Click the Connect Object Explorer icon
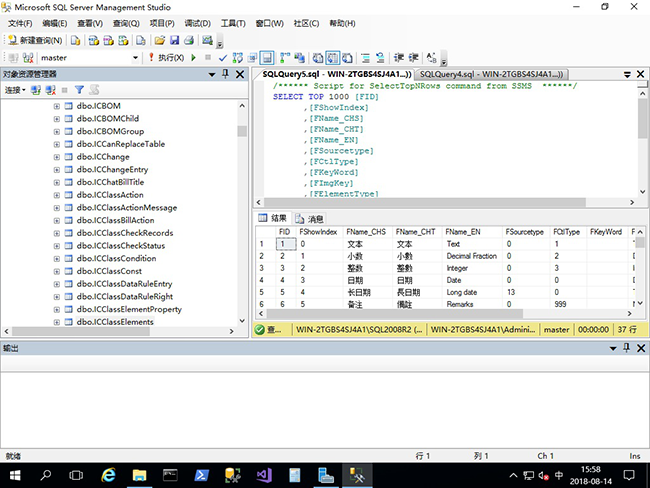650x488 pixels. [36, 90]
